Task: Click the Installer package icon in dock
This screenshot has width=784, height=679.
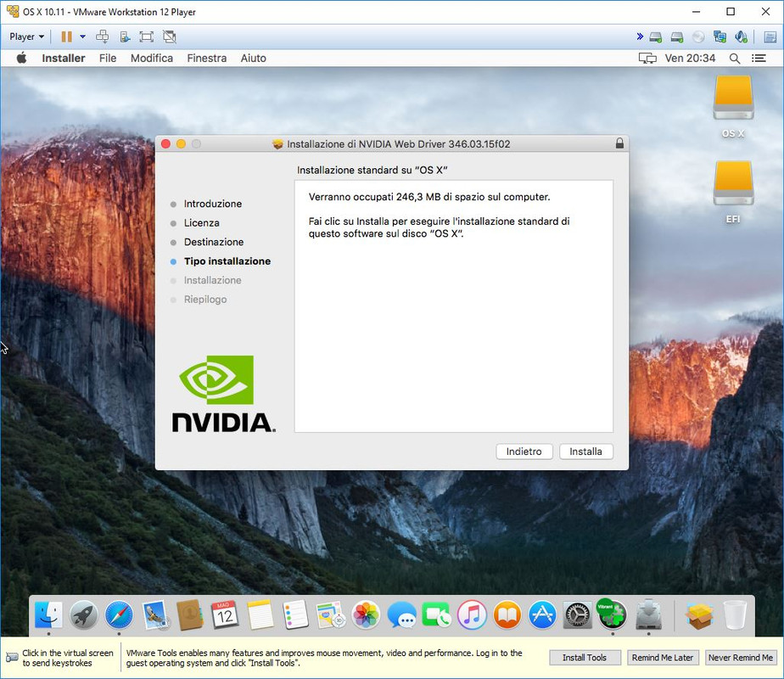Action: [699, 614]
